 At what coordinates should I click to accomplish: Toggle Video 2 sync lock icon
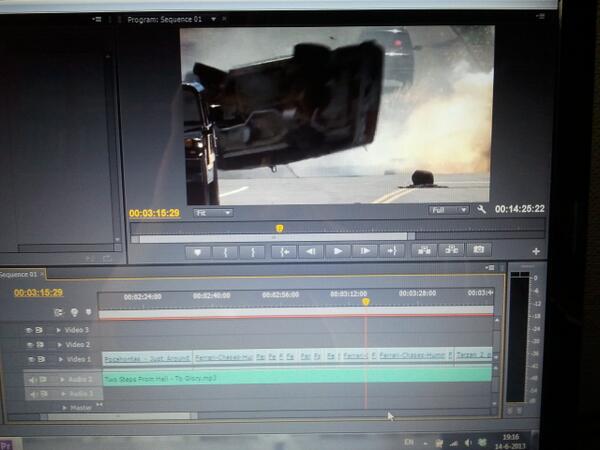click(40, 345)
